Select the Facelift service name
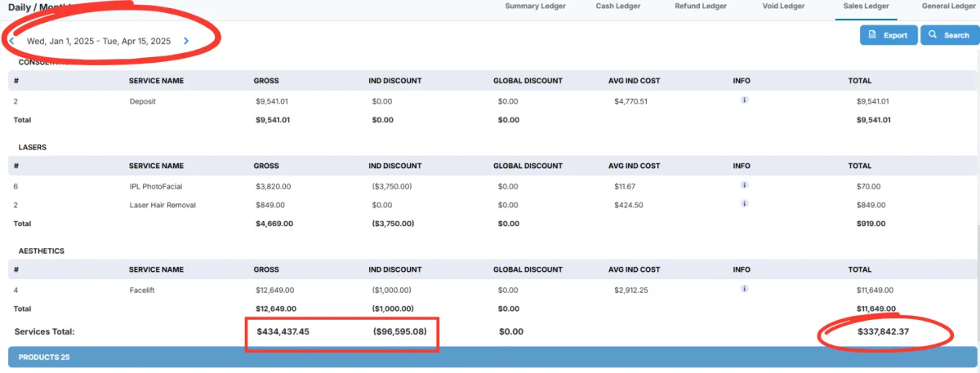Screen dimensions: 980x373 point(143,290)
